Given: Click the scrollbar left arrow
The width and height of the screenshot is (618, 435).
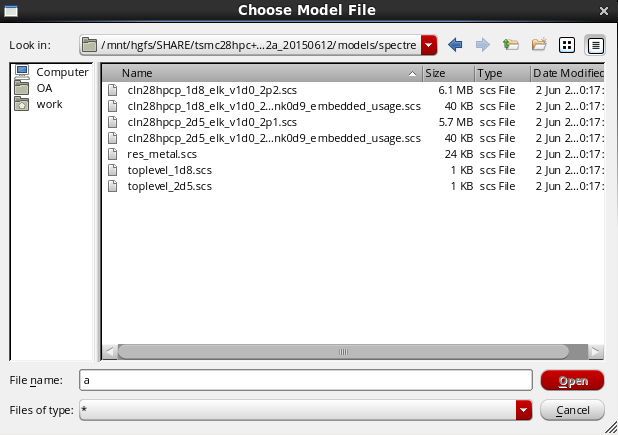Looking at the screenshot, I should coord(110,352).
